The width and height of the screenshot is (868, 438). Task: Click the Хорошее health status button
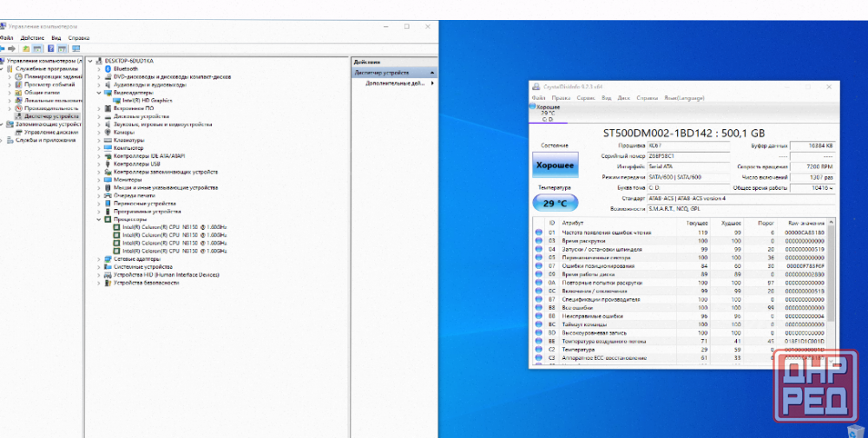pos(554,165)
